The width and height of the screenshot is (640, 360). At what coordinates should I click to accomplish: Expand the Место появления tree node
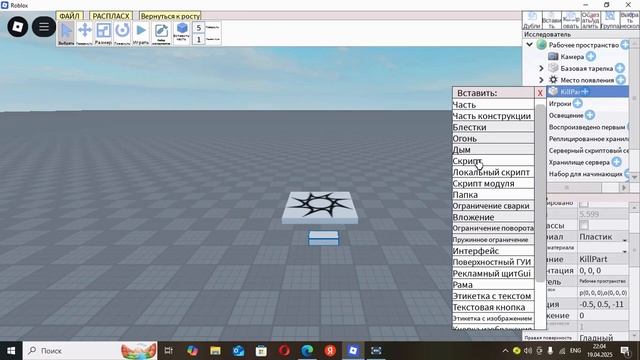(x=541, y=80)
